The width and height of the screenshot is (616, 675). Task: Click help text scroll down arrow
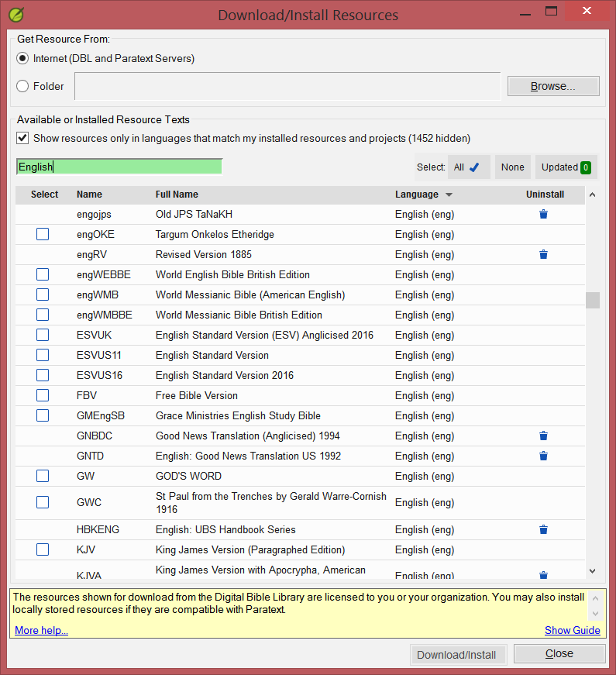595,614
